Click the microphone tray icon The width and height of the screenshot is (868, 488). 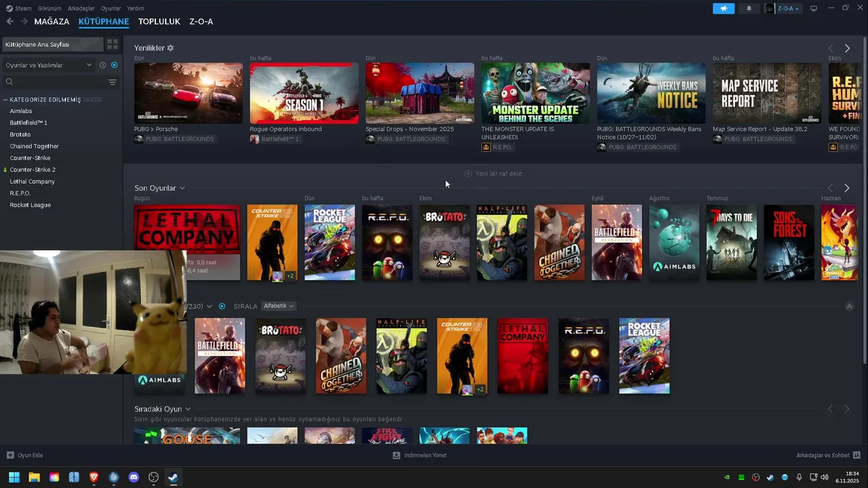coord(799,477)
